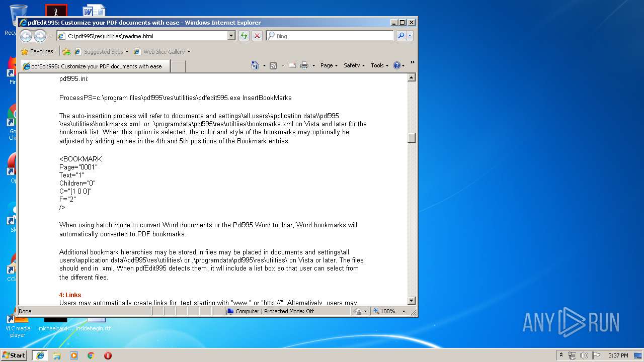Click the 'Done' status bar text
Image resolution: width=644 pixels, height=362 pixels.
pyautogui.click(x=25, y=311)
